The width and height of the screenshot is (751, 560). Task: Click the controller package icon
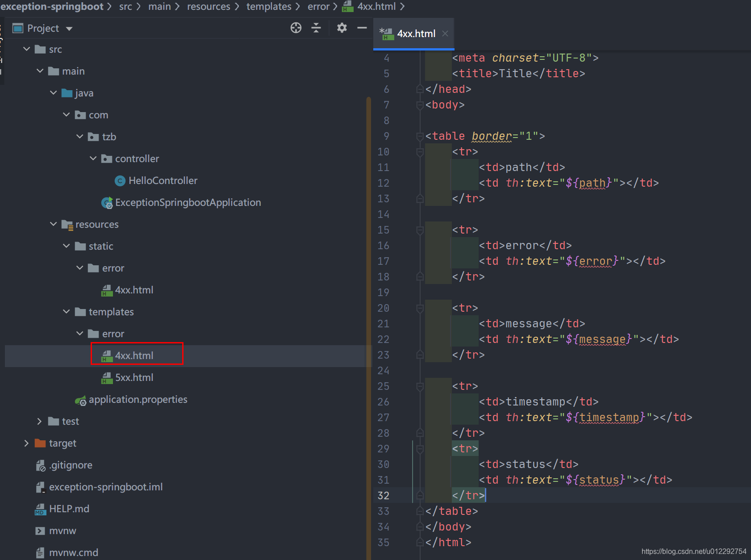point(107,159)
